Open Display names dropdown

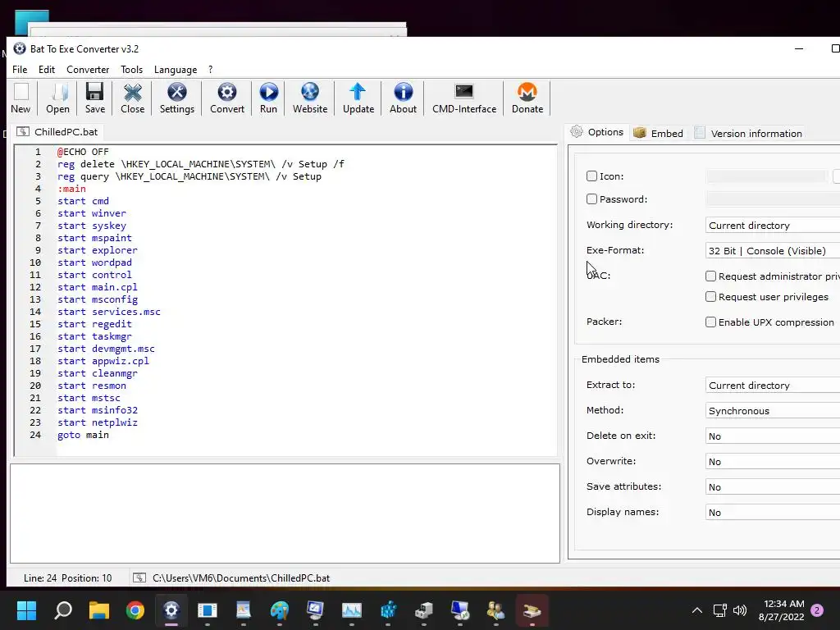tap(773, 512)
